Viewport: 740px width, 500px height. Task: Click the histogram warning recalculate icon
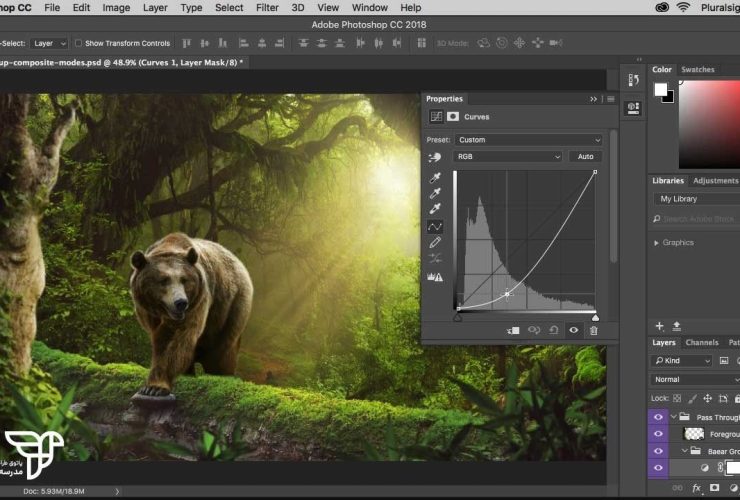[x=435, y=277]
